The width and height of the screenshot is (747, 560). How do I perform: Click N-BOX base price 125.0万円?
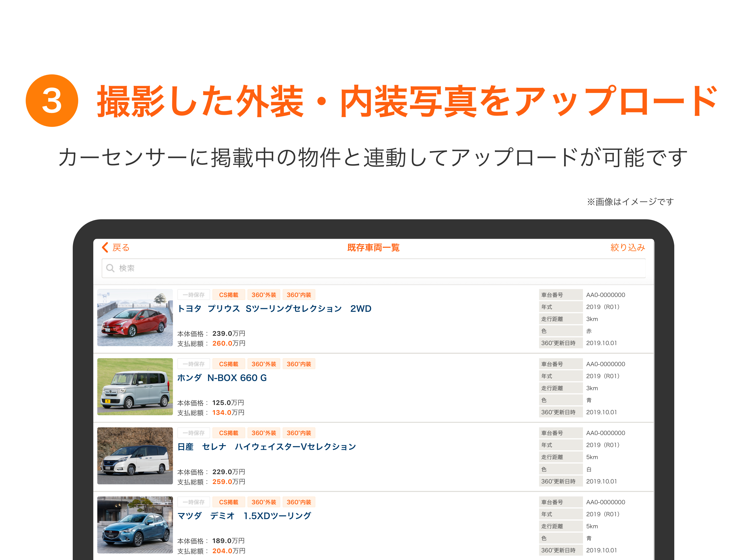(228, 403)
